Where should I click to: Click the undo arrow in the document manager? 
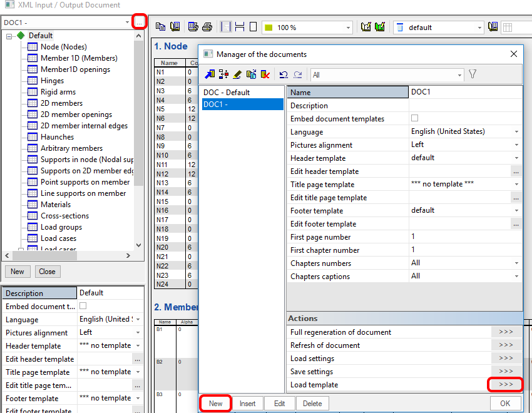point(284,74)
